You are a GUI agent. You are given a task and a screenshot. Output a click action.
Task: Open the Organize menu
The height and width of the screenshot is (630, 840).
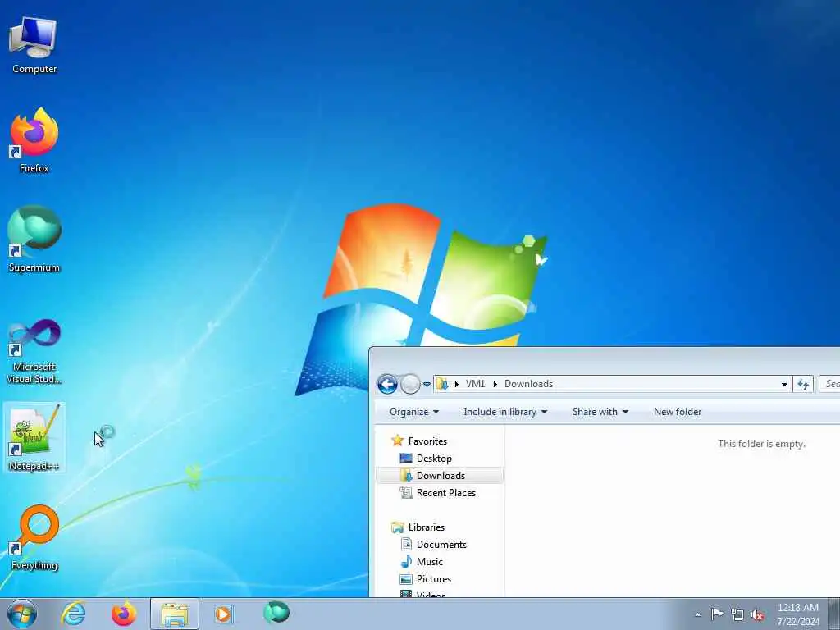point(414,412)
